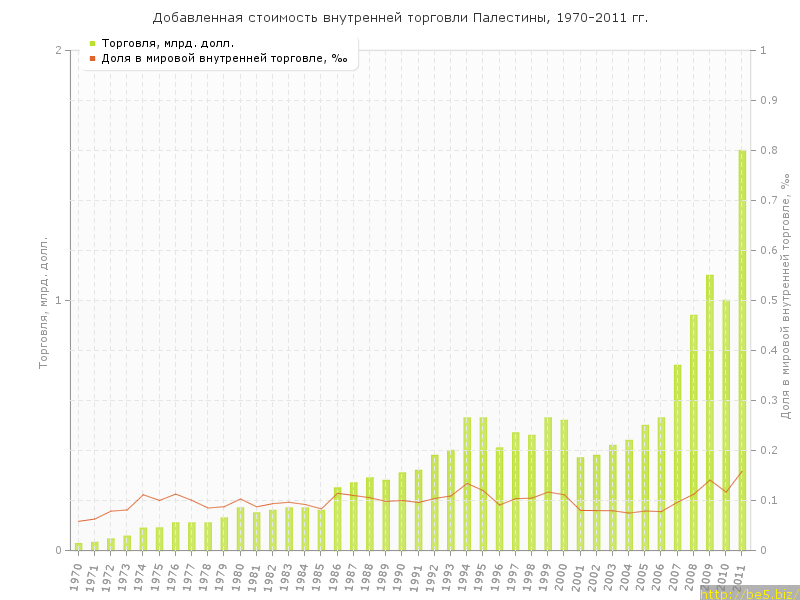
Task: Click the 2007 trade bar
Action: tap(677, 457)
